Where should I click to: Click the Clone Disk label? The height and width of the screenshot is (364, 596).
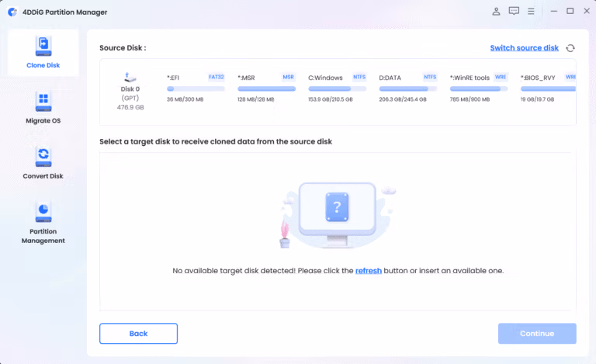(43, 65)
